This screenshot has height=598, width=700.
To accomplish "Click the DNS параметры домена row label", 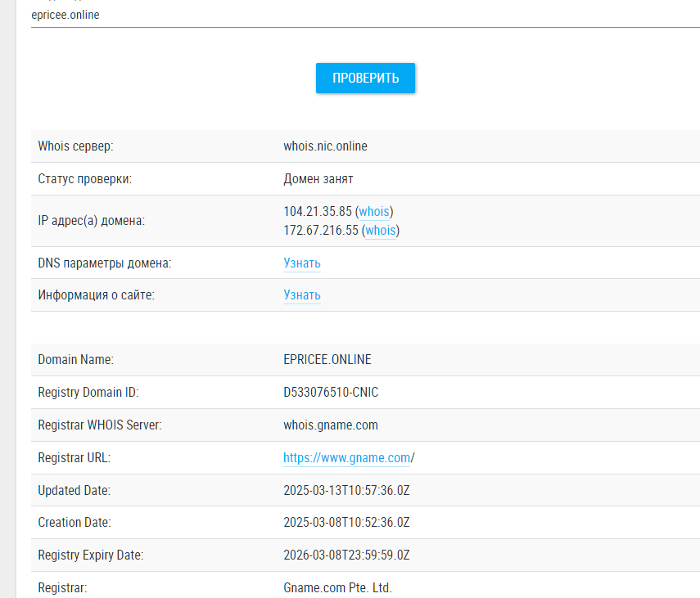I will 105,263.
